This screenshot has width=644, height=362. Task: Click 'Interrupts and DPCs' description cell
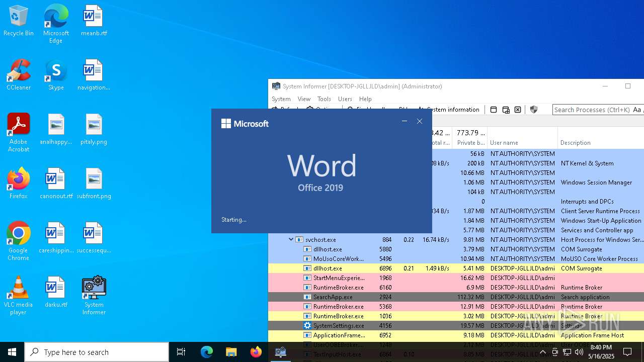click(x=587, y=202)
